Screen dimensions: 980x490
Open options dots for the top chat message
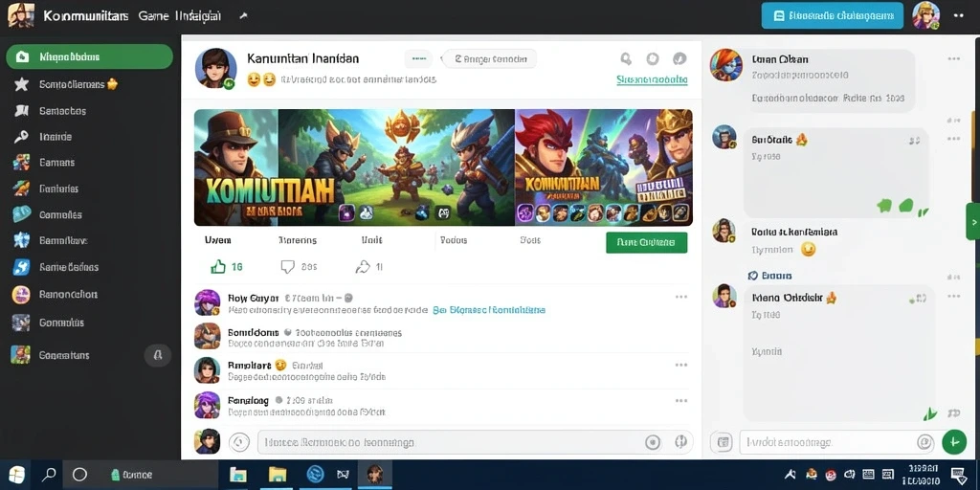(x=953, y=58)
